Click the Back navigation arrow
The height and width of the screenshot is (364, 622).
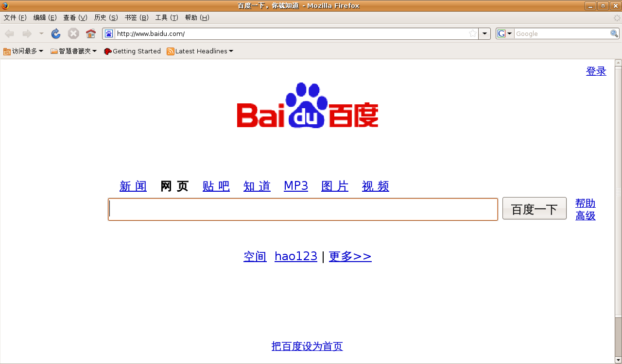pos(9,33)
